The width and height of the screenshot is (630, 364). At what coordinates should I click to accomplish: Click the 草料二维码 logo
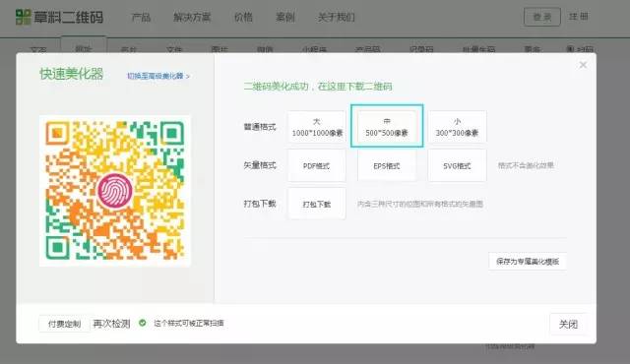pyautogui.click(x=59, y=17)
